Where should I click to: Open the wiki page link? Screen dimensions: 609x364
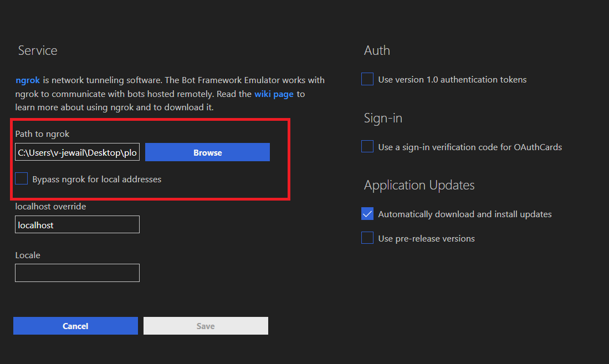point(274,94)
